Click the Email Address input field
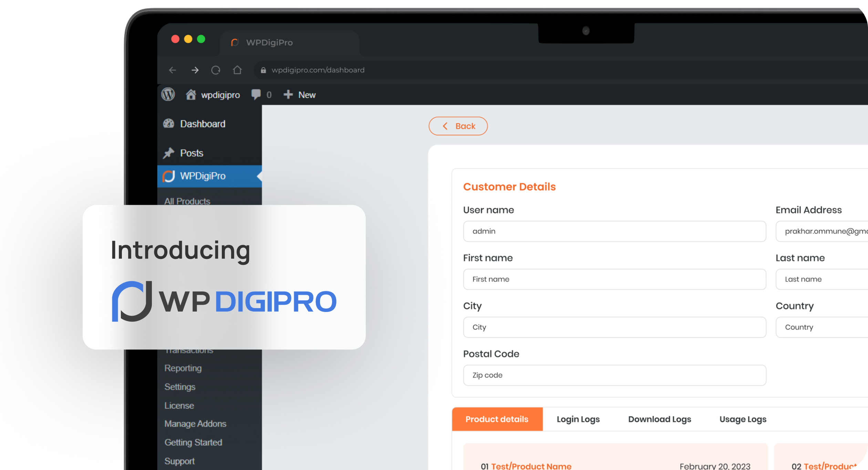This screenshot has height=470, width=868. click(822, 231)
